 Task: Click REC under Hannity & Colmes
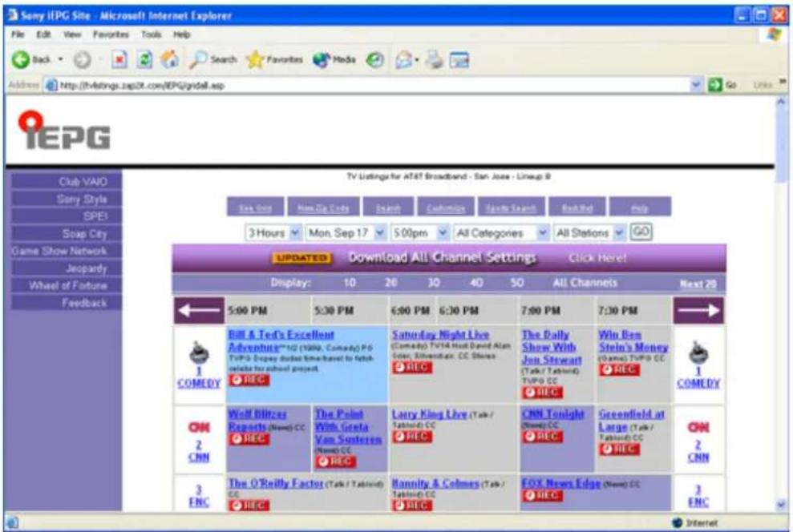coord(413,506)
